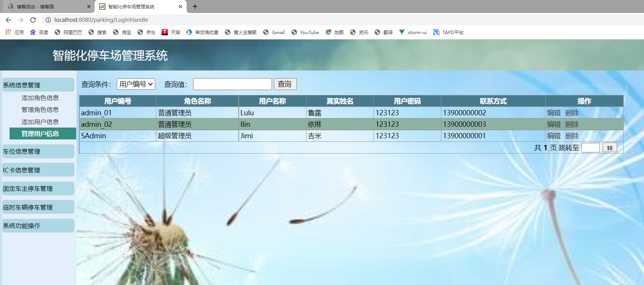Delete the admin_01 user row
Screen dimensions: 644x285
pos(572,113)
